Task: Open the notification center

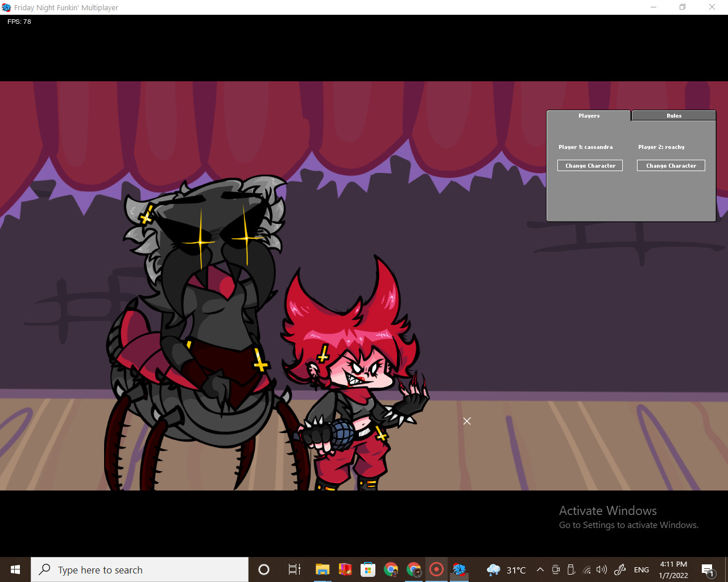Action: tap(708, 569)
